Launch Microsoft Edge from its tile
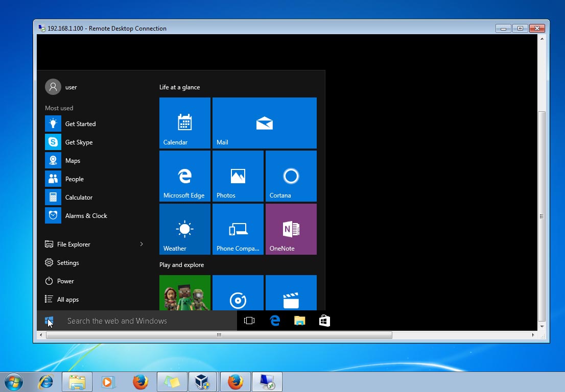The width and height of the screenshot is (565, 392). [x=184, y=176]
